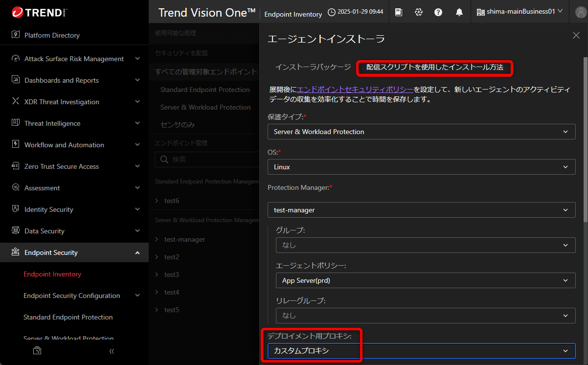Click the セキュリティを配信 heading

(181, 53)
